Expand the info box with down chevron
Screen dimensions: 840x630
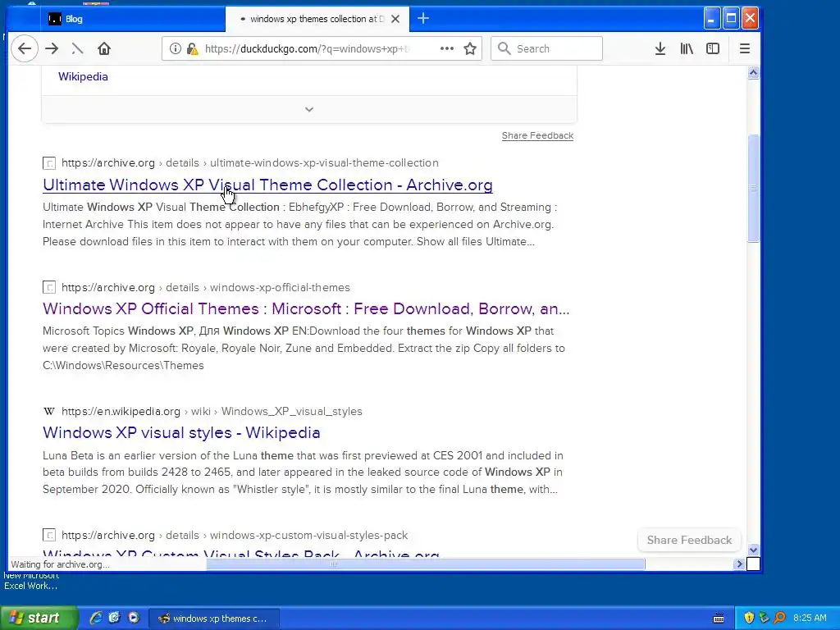click(x=309, y=109)
